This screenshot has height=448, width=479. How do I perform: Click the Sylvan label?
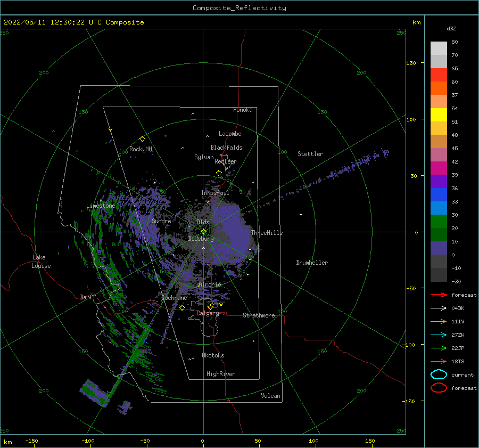click(204, 157)
